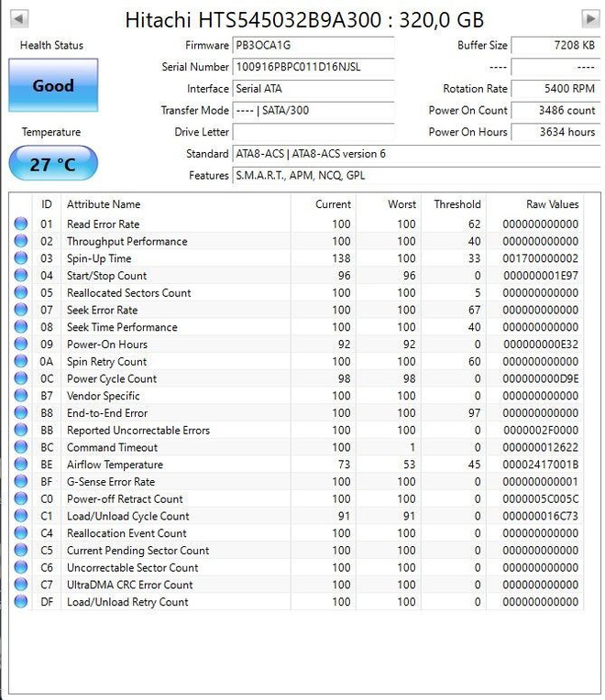Select Airflow Temperature raw value 00002417001B

(x=540, y=465)
